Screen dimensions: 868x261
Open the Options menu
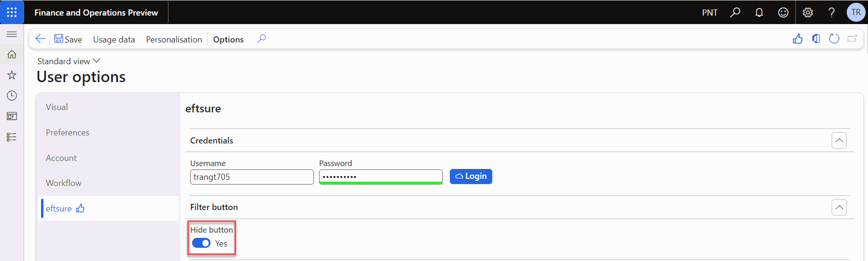228,39
